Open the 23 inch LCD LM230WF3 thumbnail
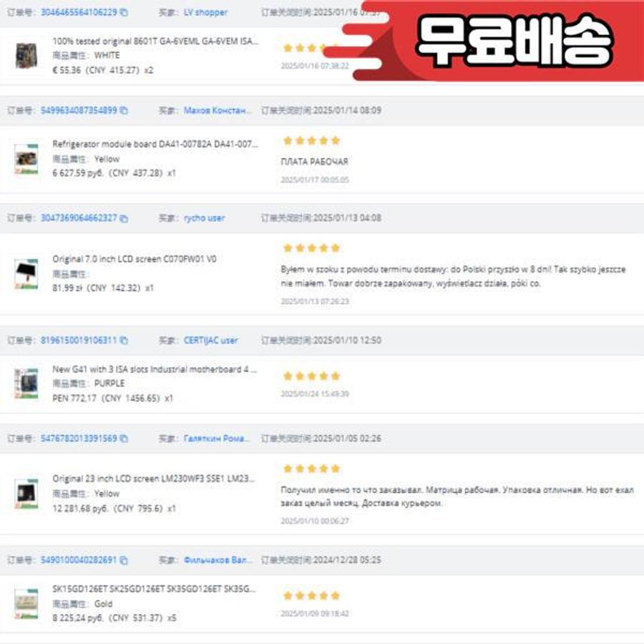 pyautogui.click(x=26, y=494)
